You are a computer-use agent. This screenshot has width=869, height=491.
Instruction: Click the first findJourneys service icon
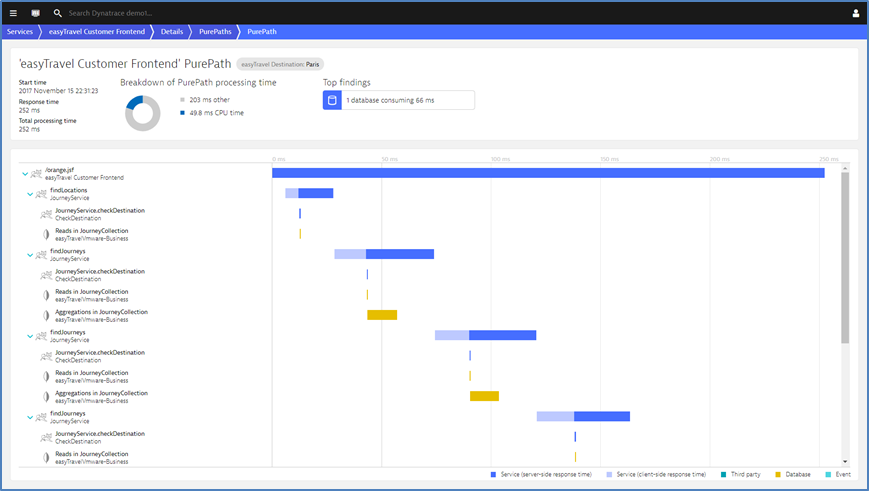coord(42,255)
